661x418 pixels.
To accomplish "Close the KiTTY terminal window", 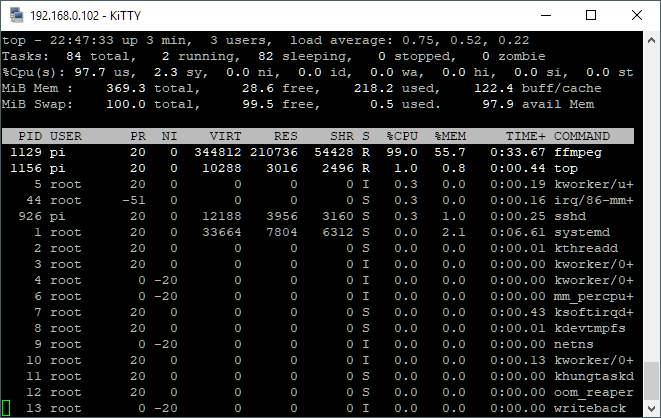I will pyautogui.click(x=637, y=16).
